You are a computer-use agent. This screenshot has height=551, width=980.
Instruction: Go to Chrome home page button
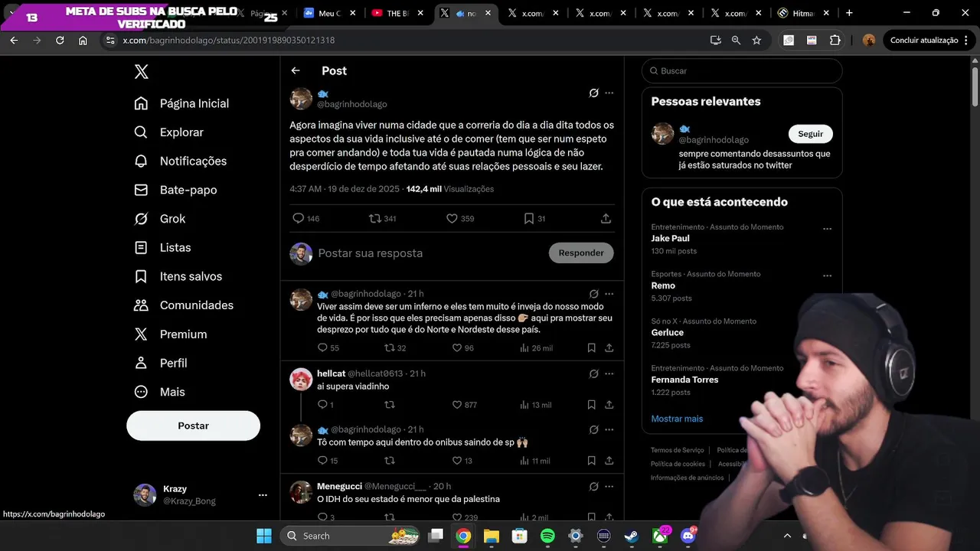(83, 40)
